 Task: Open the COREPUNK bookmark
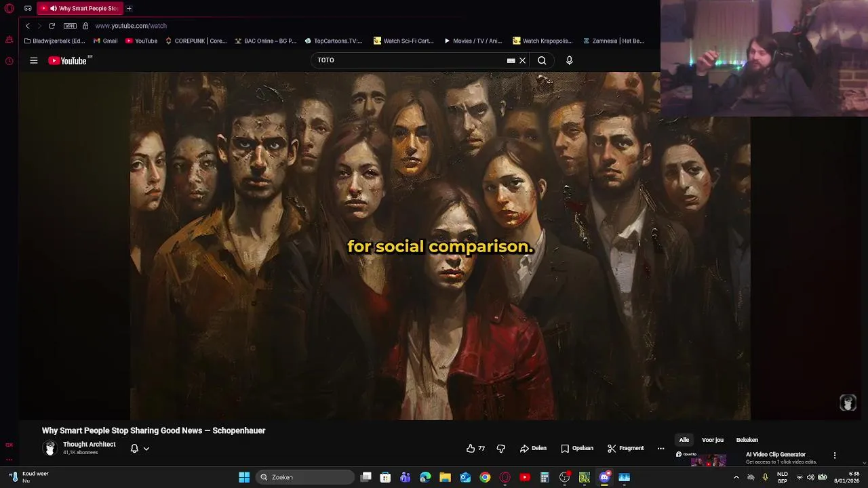(196, 41)
